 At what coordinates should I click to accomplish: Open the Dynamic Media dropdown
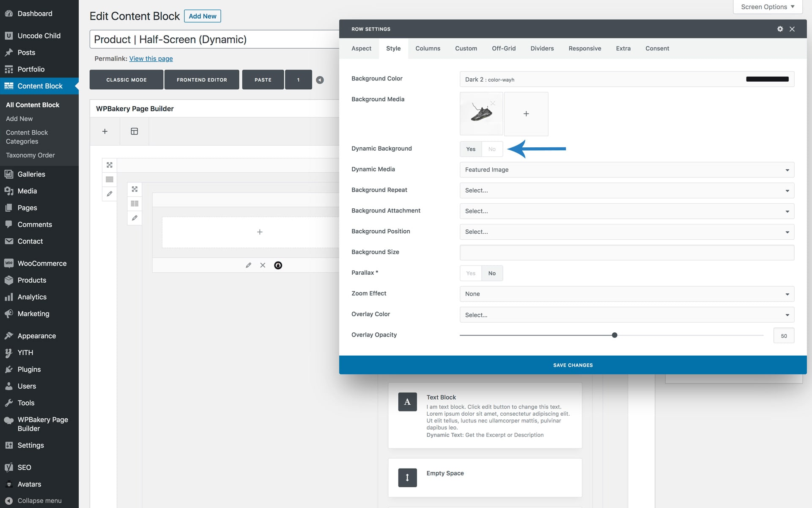coord(626,170)
